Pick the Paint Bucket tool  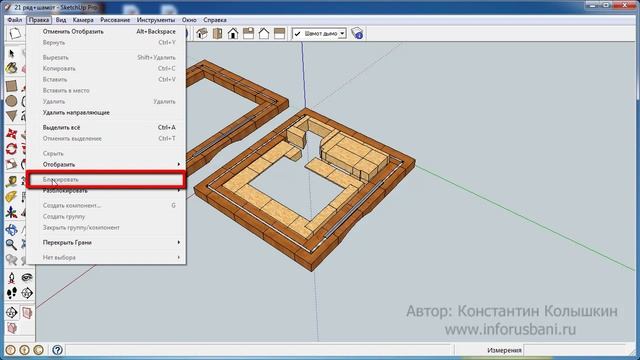tap(11, 68)
